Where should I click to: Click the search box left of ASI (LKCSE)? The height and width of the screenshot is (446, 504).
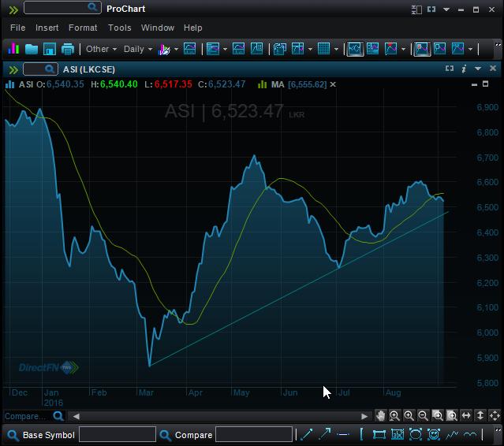tap(40, 69)
